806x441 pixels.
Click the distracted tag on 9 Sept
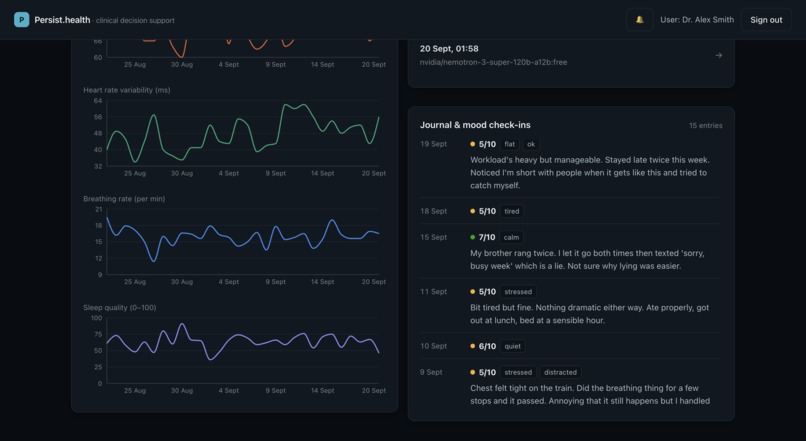[560, 373]
